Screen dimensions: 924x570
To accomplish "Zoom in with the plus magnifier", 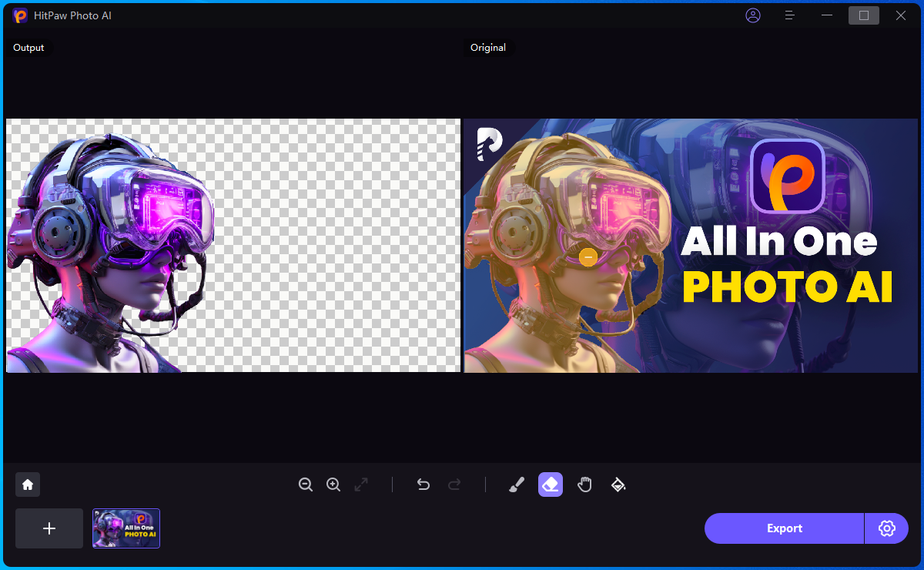I will [333, 484].
